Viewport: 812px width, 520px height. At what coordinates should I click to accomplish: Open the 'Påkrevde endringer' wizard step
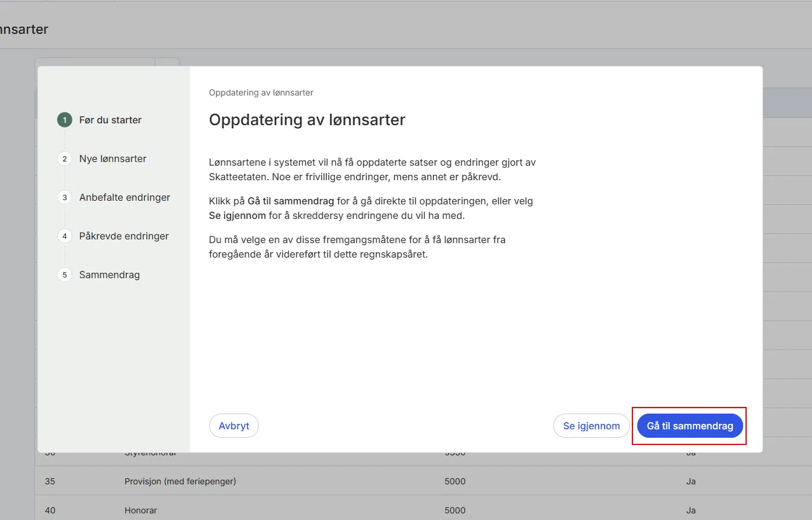pos(123,236)
